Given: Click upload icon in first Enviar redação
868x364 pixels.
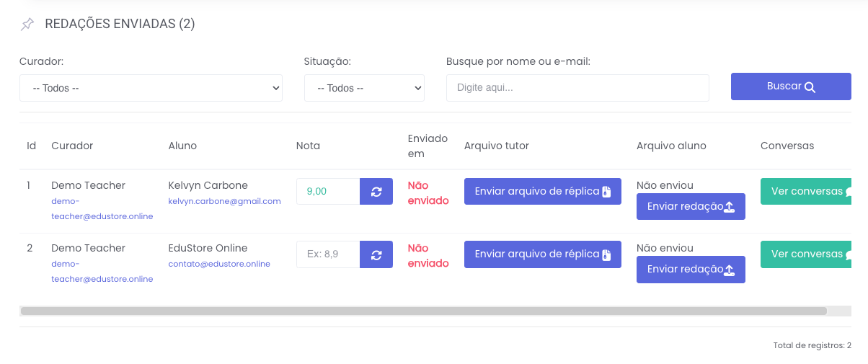Looking at the screenshot, I should 729,207.
